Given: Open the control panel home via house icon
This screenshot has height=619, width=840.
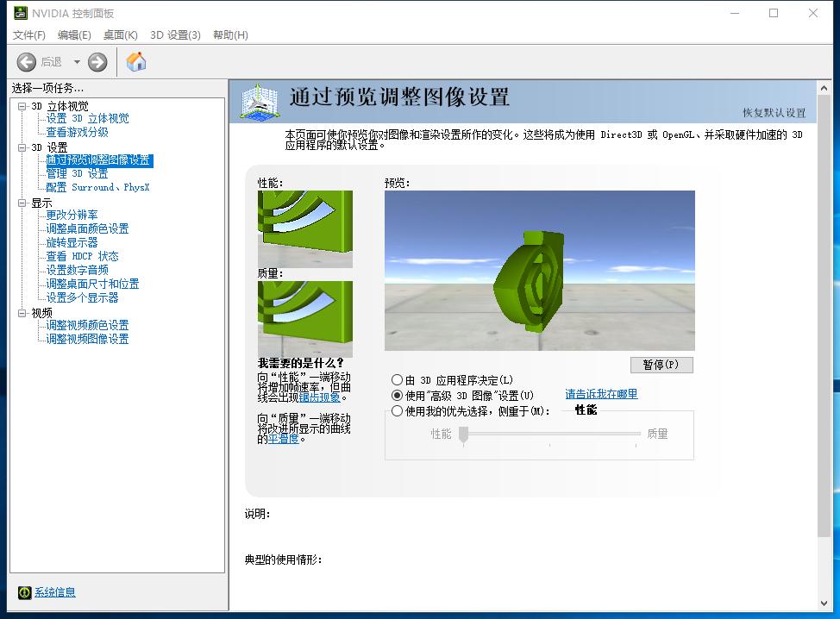Looking at the screenshot, I should (x=135, y=61).
